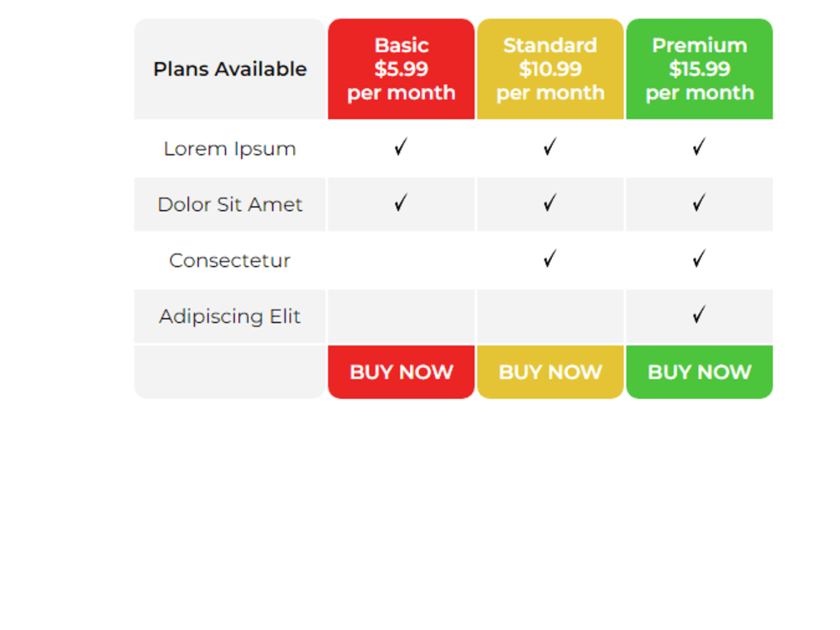The width and height of the screenshot is (840, 630).
Task: Click the Premium checkmark for Dolor Sit Amet
Action: [699, 204]
